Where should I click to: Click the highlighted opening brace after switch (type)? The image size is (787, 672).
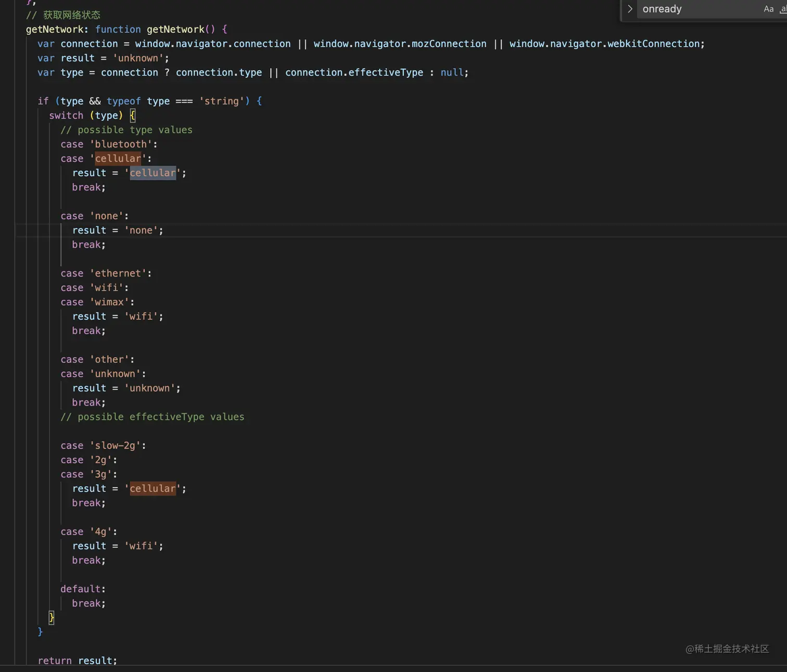tap(132, 116)
